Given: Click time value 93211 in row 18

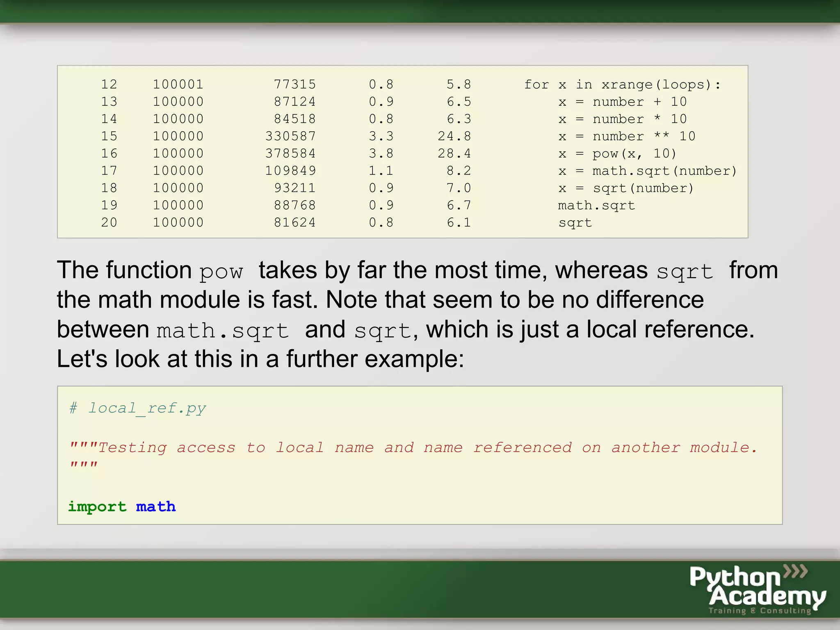Looking at the screenshot, I should click(x=295, y=188).
